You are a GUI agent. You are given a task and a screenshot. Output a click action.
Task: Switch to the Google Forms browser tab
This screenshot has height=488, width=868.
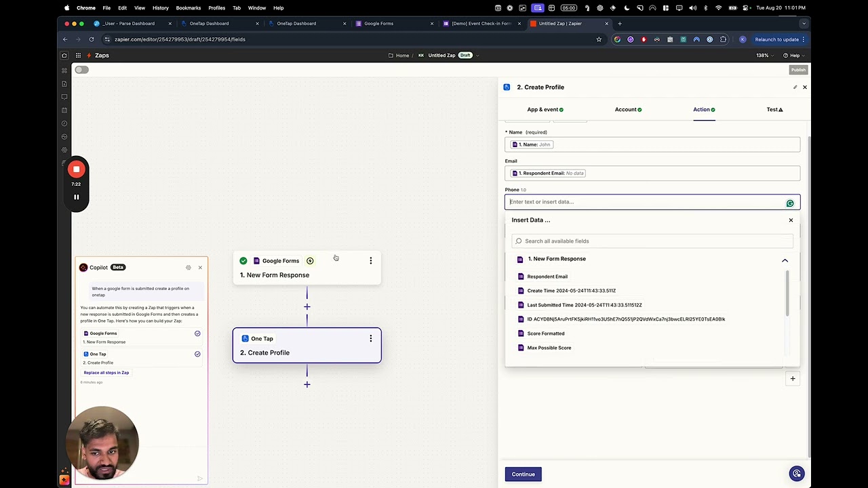tap(393, 24)
